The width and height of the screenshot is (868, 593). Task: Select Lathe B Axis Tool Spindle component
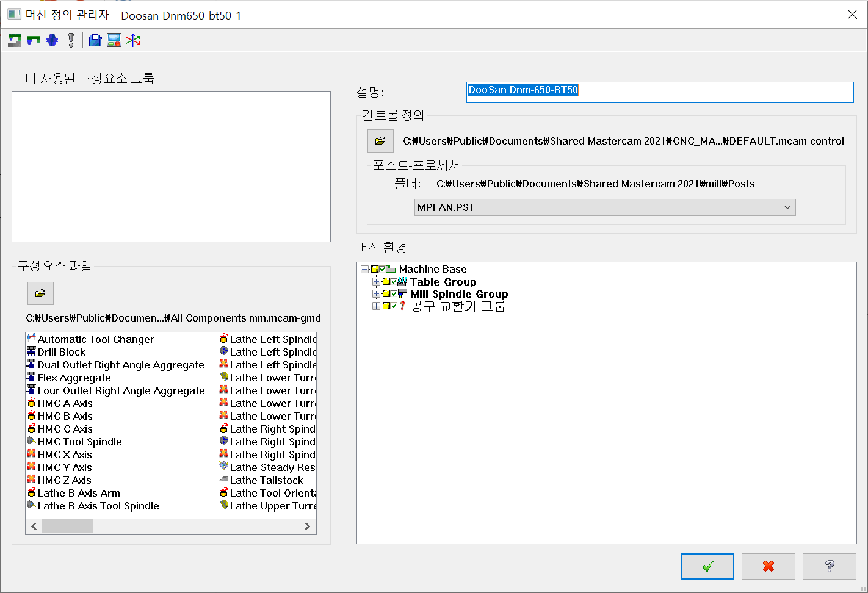coord(93,506)
